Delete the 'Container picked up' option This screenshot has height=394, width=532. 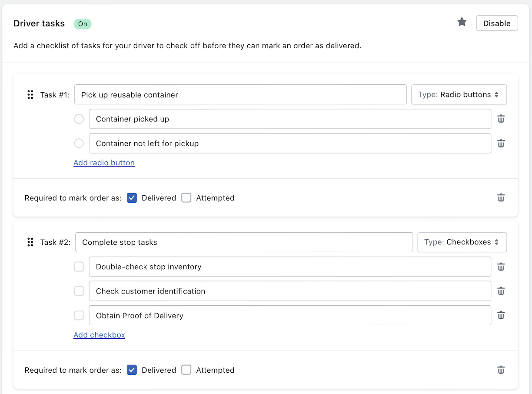tap(501, 119)
